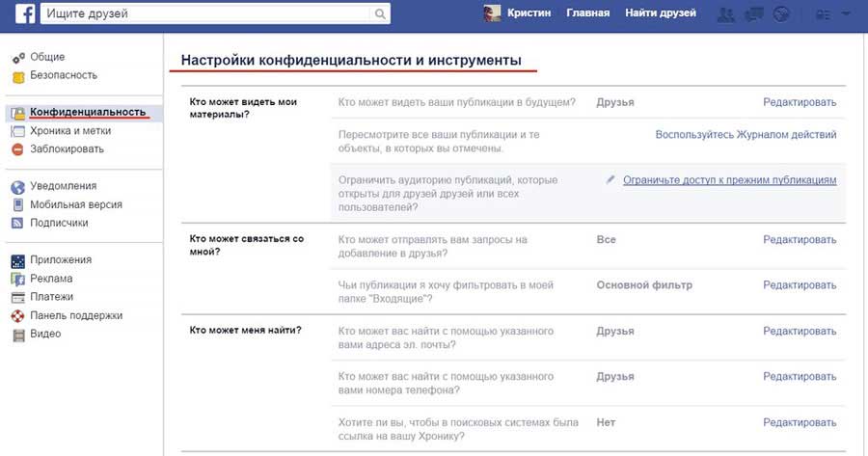Click the Конфиденциальность lock icon
868x456 pixels.
coord(18,114)
